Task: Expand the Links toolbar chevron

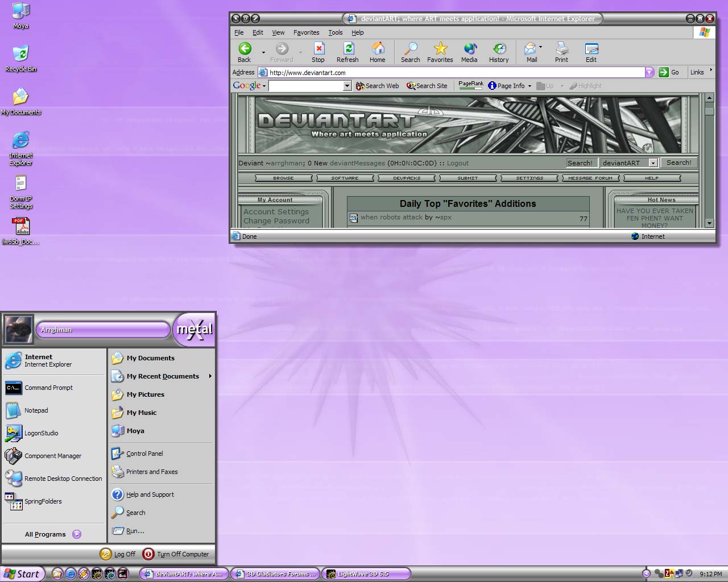Action: [x=711, y=70]
